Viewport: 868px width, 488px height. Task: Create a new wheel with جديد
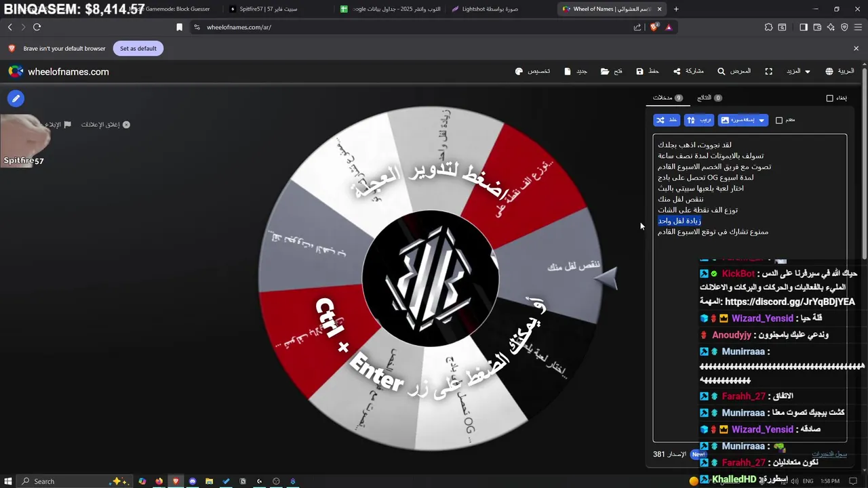tap(575, 71)
